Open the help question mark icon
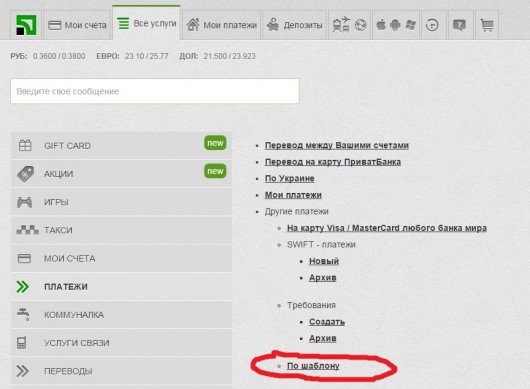Screen dimensions: 530x389 click(x=459, y=25)
